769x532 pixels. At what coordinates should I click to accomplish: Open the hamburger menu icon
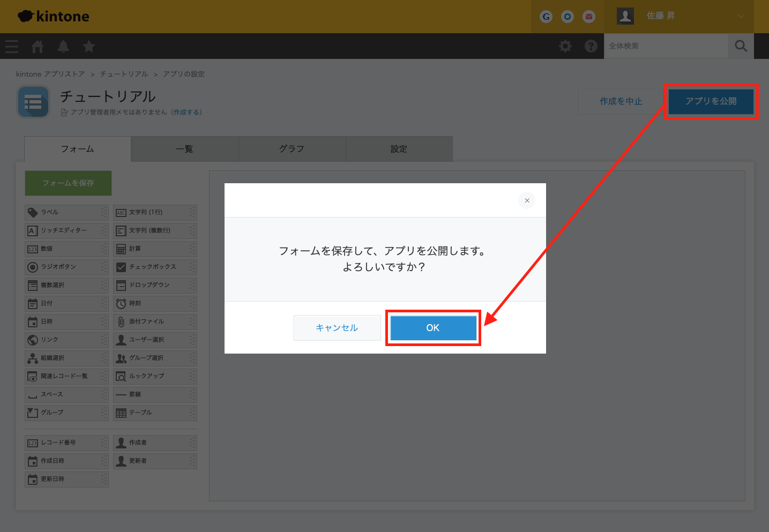(12, 47)
